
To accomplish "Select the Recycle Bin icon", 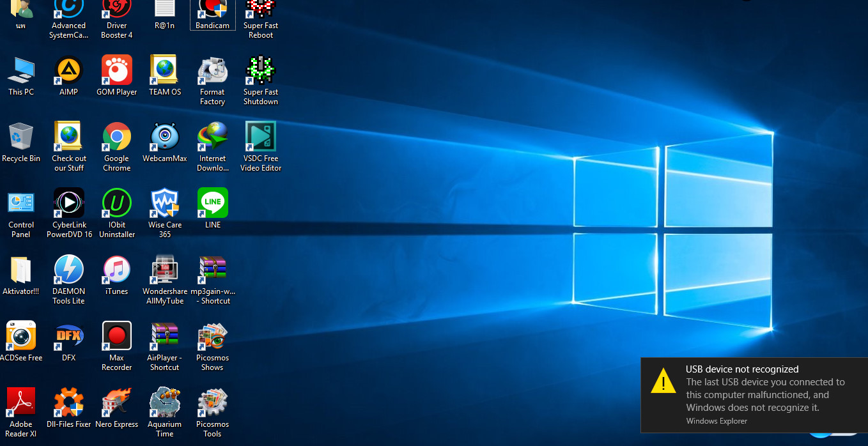I will 21,137.
